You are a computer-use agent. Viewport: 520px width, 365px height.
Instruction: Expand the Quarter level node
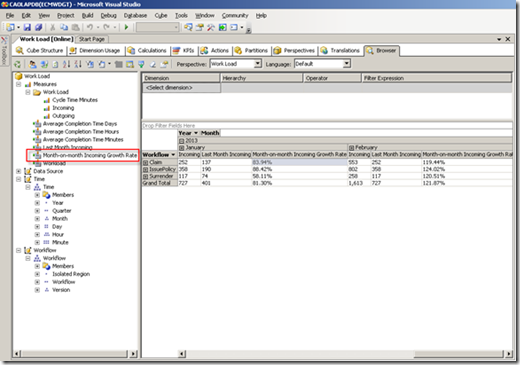click(37, 211)
